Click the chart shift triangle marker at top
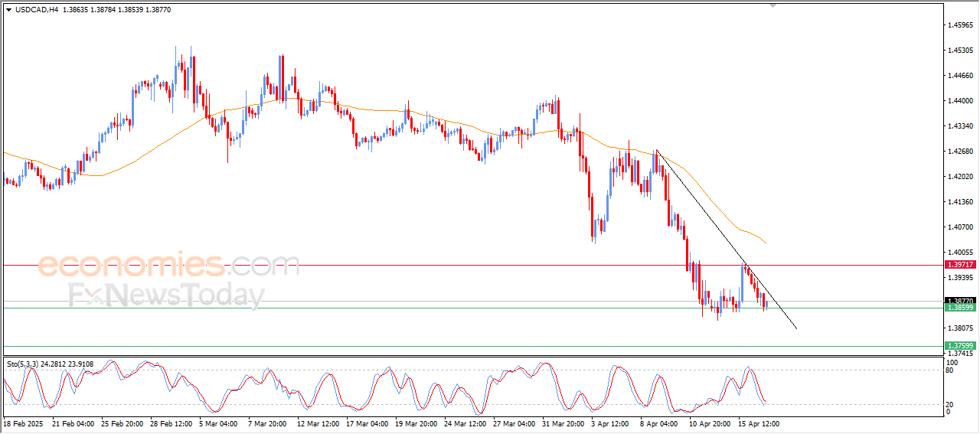Screen dimensions: 980x434 point(774,5)
